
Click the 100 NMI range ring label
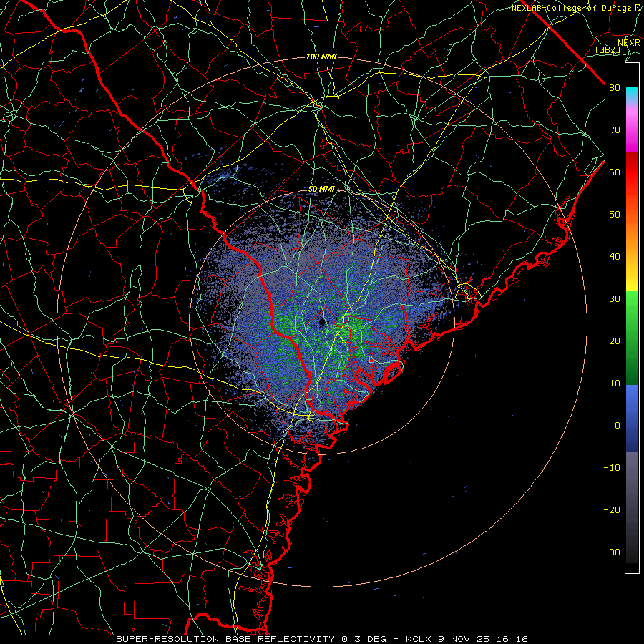[321, 57]
